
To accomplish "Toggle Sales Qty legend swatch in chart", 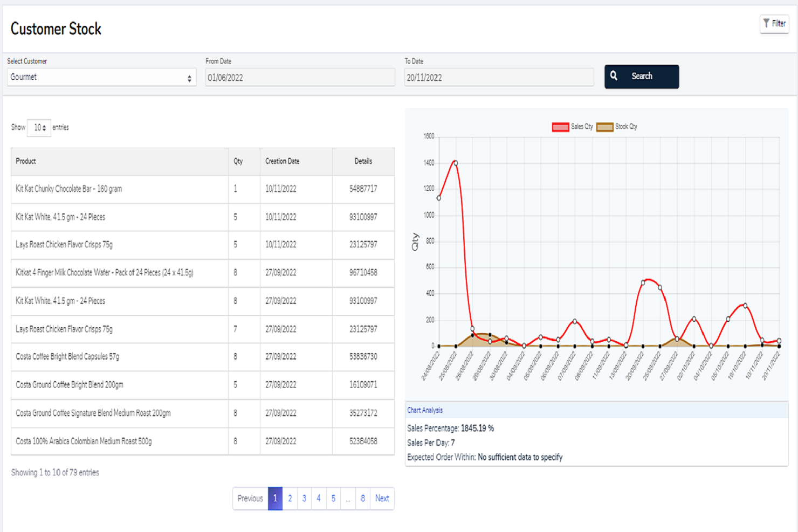I will 560,127.
